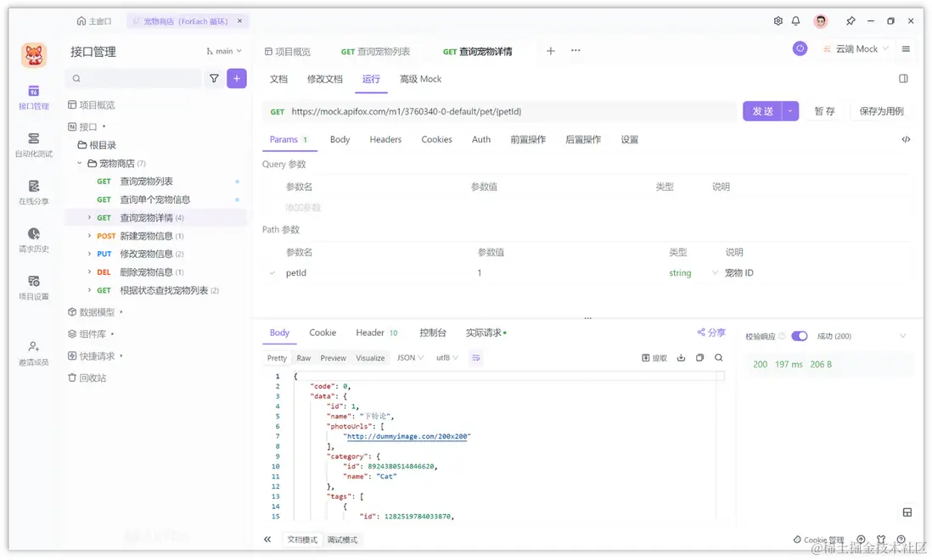Disable the 校验响应 toggle

799,335
